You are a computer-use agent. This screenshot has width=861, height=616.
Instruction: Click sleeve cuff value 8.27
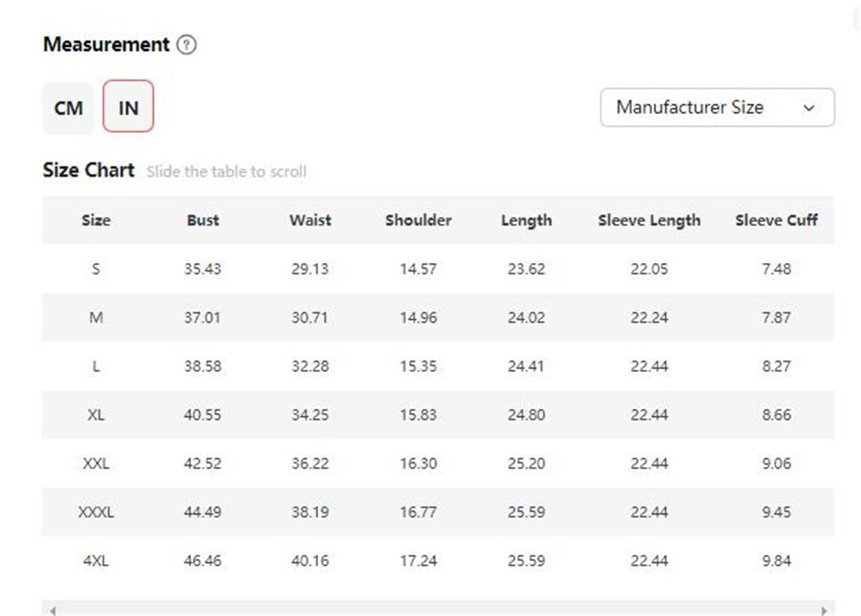pyautogui.click(x=776, y=367)
